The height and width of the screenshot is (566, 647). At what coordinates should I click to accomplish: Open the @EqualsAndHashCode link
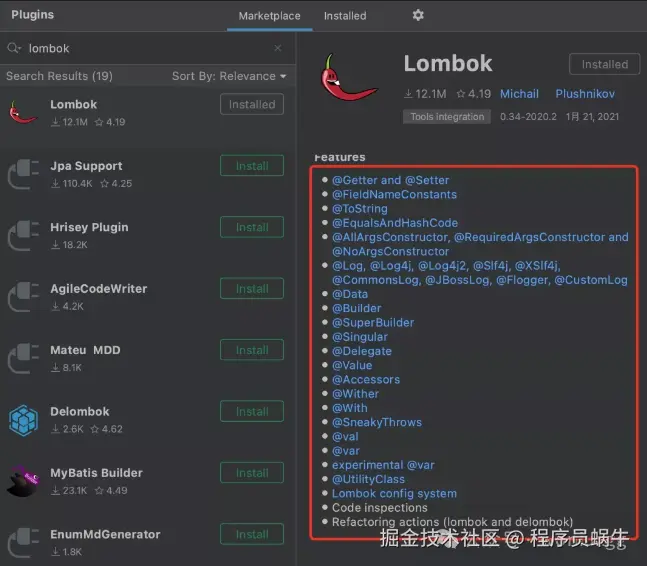tap(395, 223)
